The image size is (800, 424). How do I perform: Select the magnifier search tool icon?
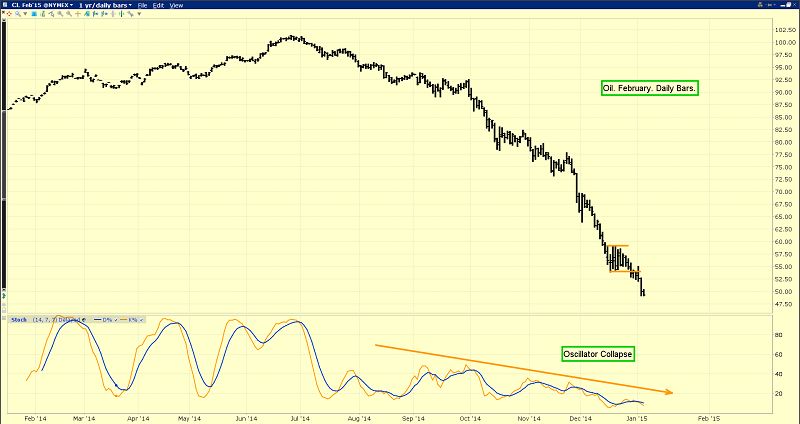(x=17, y=14)
